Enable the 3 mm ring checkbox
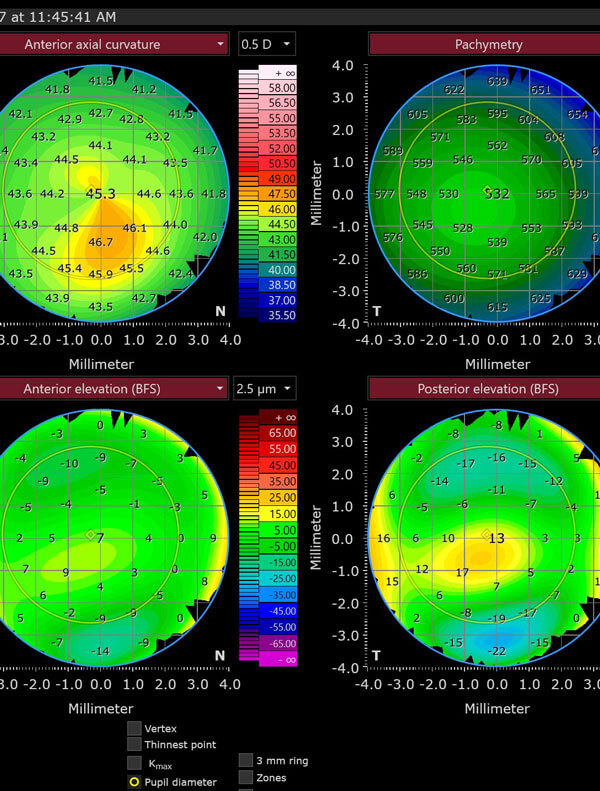The height and width of the screenshot is (791, 600). [246, 761]
